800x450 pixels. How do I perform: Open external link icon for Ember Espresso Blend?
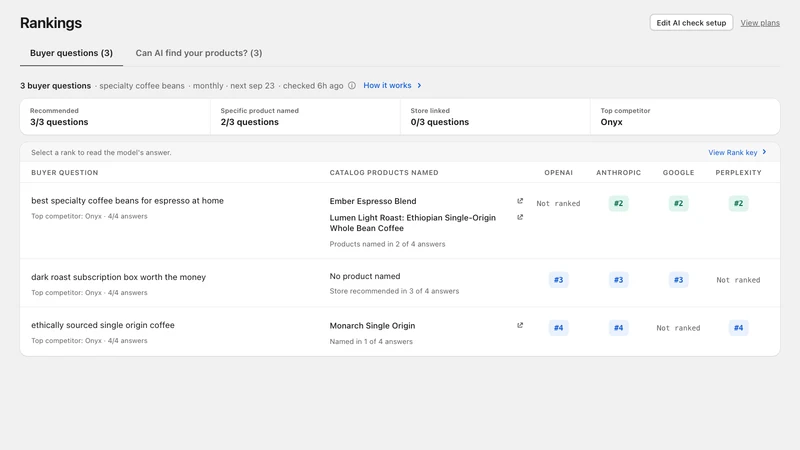(x=520, y=201)
